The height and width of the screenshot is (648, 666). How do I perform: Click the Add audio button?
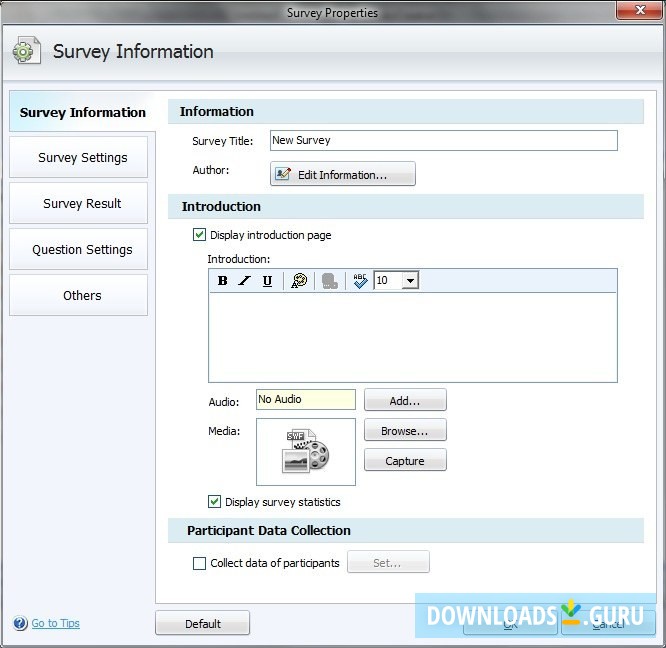(x=405, y=401)
